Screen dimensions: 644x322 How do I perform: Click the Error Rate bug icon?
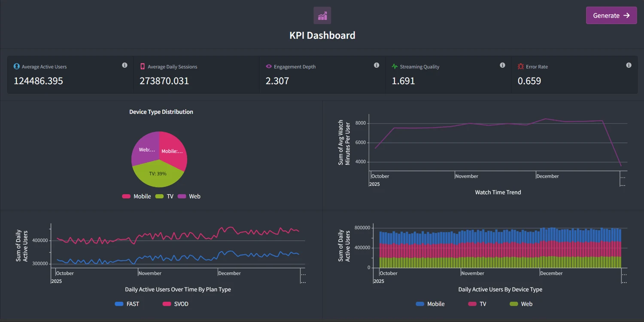point(521,67)
